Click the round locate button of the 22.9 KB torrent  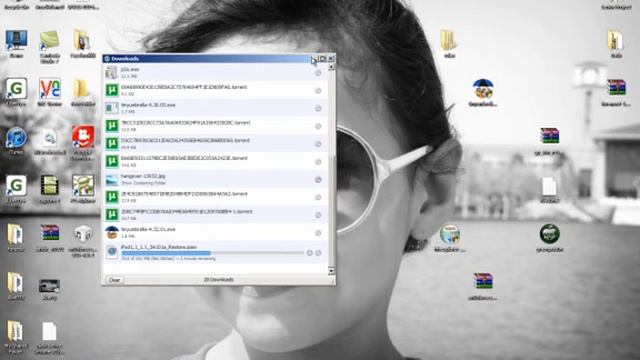pos(318,197)
